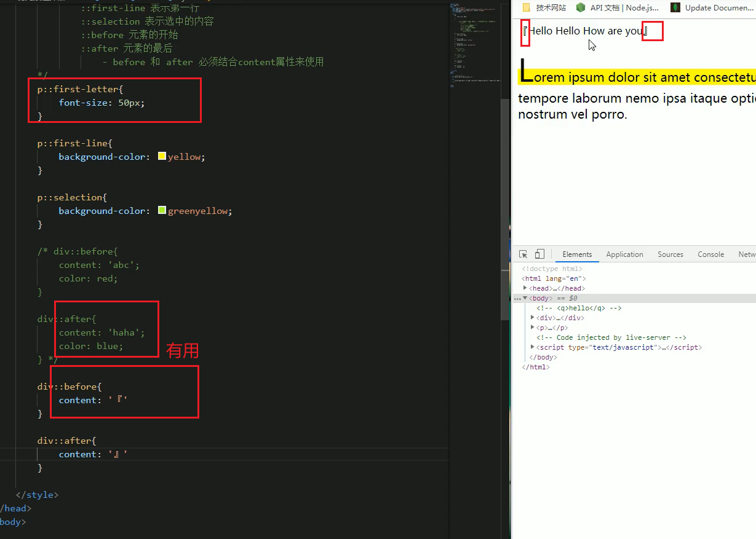Screen dimensions: 756x539
Task: Click the "p::first-letter{" selector line
Action: click(x=80, y=89)
